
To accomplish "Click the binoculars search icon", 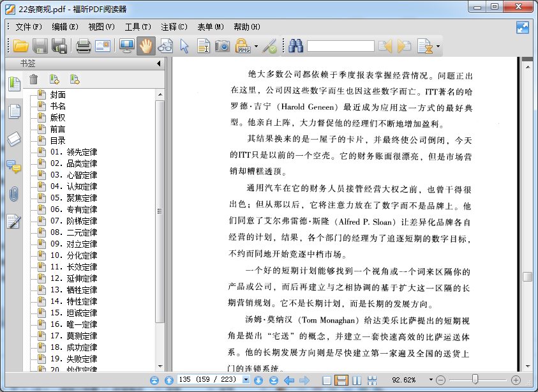I will coord(295,46).
